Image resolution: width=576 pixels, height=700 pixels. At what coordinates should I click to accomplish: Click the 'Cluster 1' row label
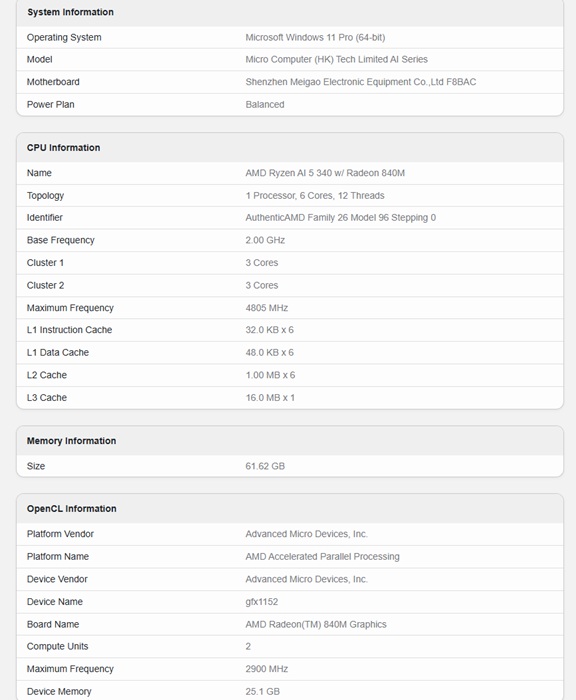[x=45, y=263]
